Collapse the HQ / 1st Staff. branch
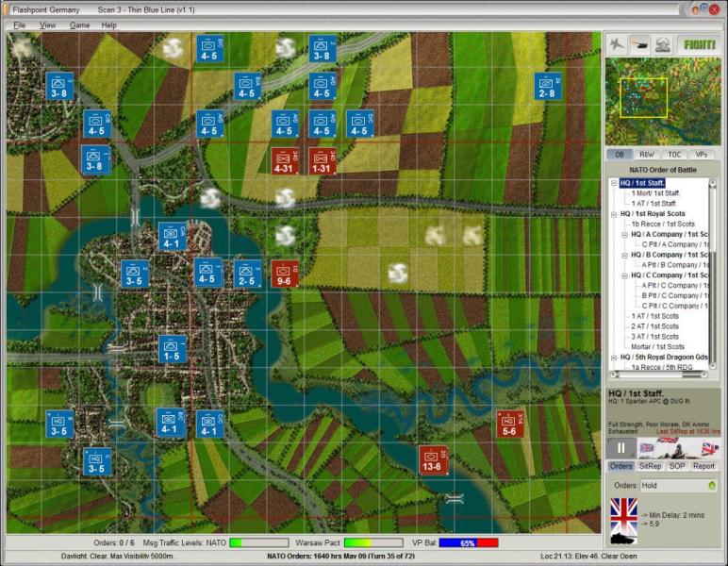This screenshot has height=566, width=728. [x=613, y=183]
